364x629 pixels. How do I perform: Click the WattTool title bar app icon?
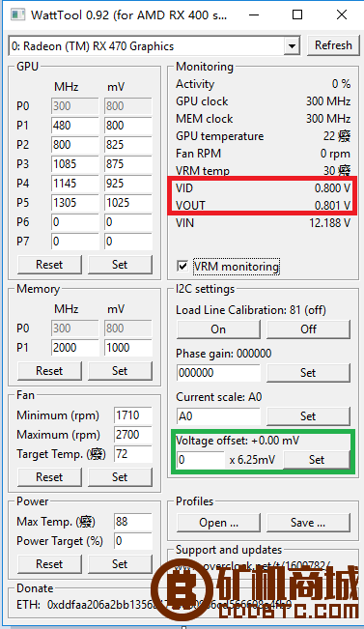[x=18, y=15]
